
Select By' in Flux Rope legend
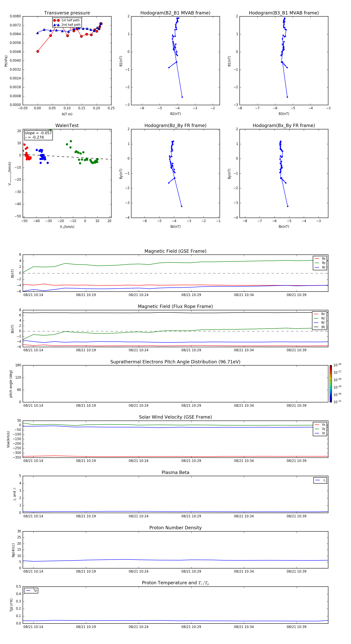320,318
